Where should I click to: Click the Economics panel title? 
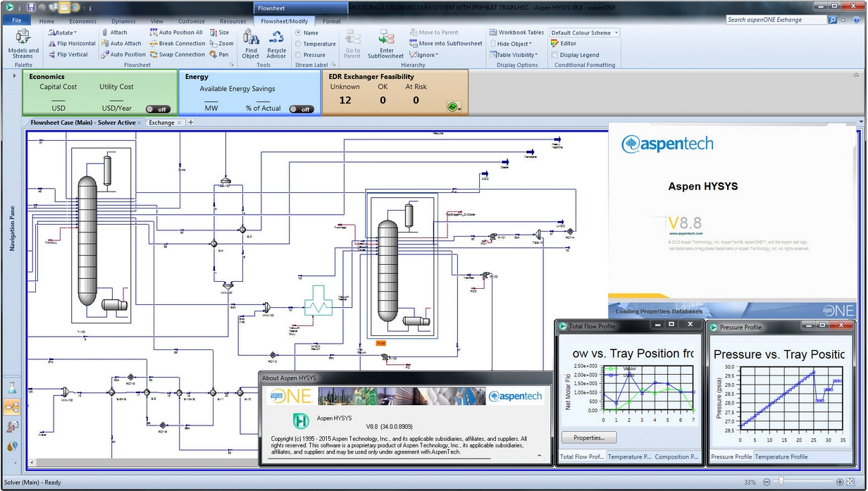[46, 77]
